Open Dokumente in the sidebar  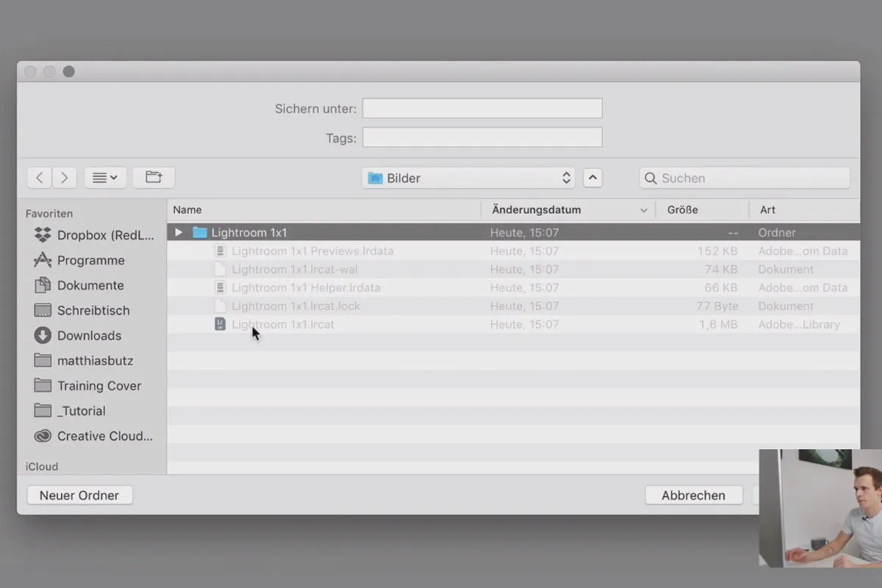[81, 285]
